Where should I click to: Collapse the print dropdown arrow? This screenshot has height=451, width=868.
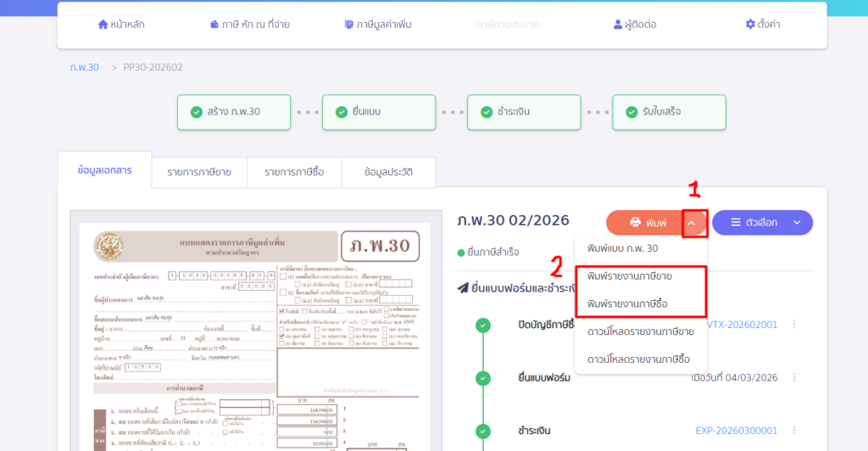(x=692, y=223)
